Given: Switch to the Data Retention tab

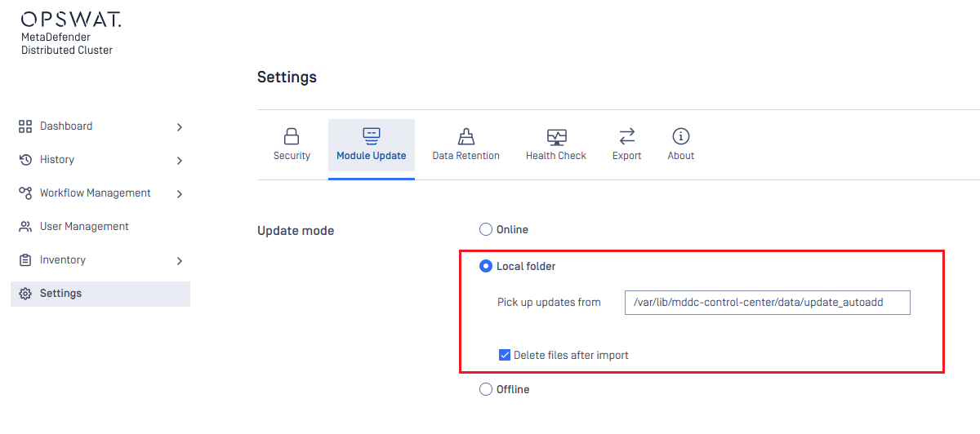Looking at the screenshot, I should coord(465,144).
